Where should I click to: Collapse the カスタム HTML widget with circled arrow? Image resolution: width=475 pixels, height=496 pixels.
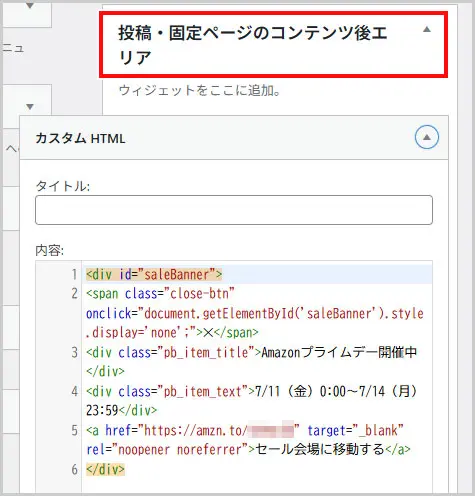click(x=427, y=137)
